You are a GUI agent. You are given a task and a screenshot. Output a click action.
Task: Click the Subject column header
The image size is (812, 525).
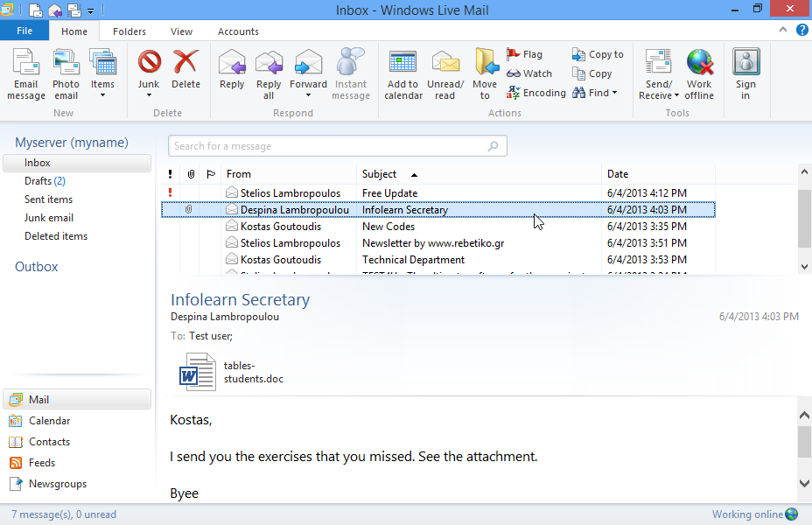(x=479, y=174)
